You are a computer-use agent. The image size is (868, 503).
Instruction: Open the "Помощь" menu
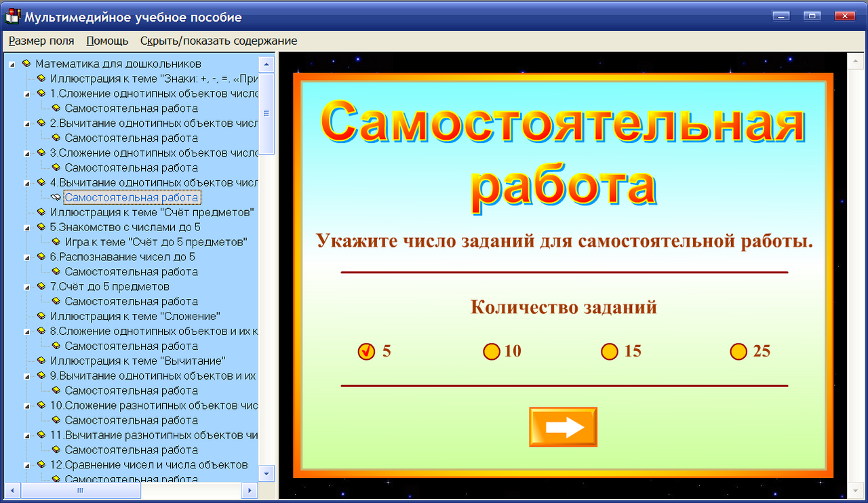click(x=106, y=41)
